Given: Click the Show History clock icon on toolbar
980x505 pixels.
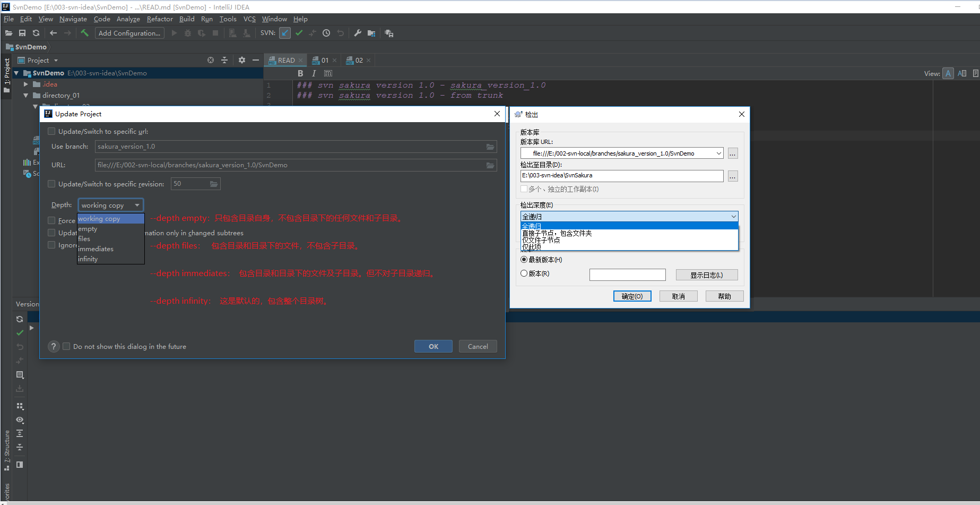Looking at the screenshot, I should tap(326, 33).
